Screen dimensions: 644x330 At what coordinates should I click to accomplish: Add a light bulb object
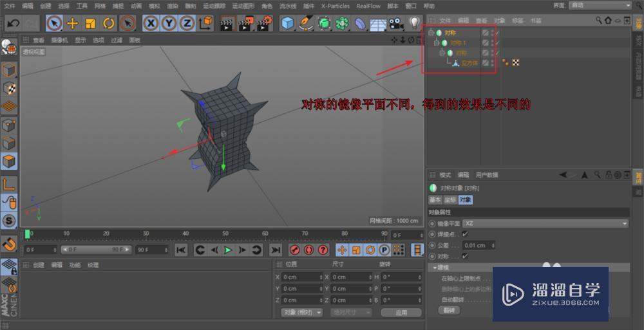click(414, 23)
